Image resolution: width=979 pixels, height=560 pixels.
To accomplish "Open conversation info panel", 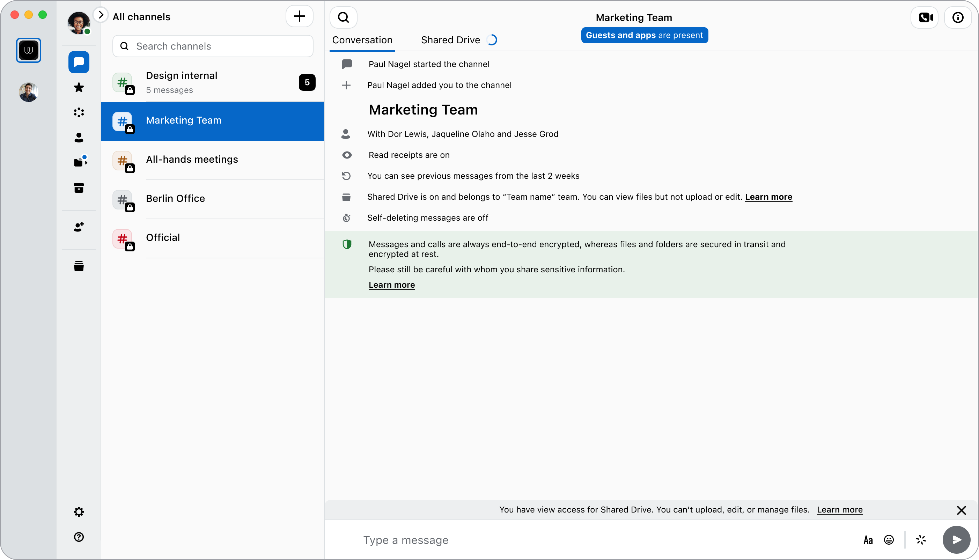I will 958,17.
